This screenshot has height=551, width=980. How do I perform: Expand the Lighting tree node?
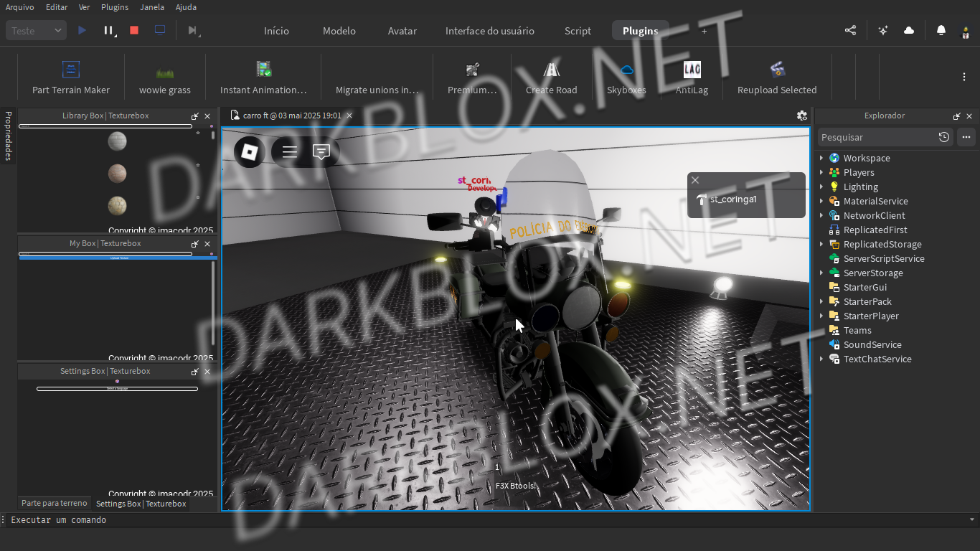pos(821,187)
